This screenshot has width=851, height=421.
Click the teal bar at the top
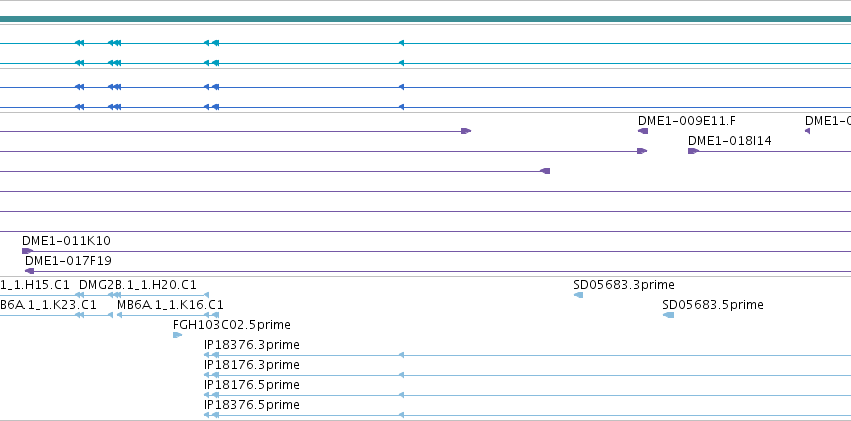426,20
